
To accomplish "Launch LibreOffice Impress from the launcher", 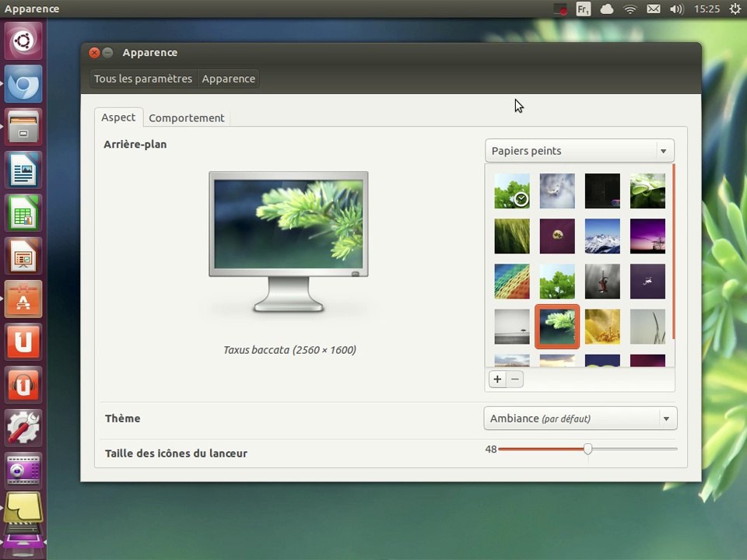I will [x=23, y=256].
